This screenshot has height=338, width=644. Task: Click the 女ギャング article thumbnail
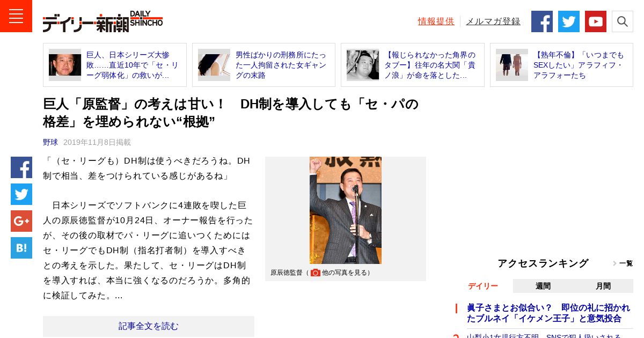coord(214,65)
